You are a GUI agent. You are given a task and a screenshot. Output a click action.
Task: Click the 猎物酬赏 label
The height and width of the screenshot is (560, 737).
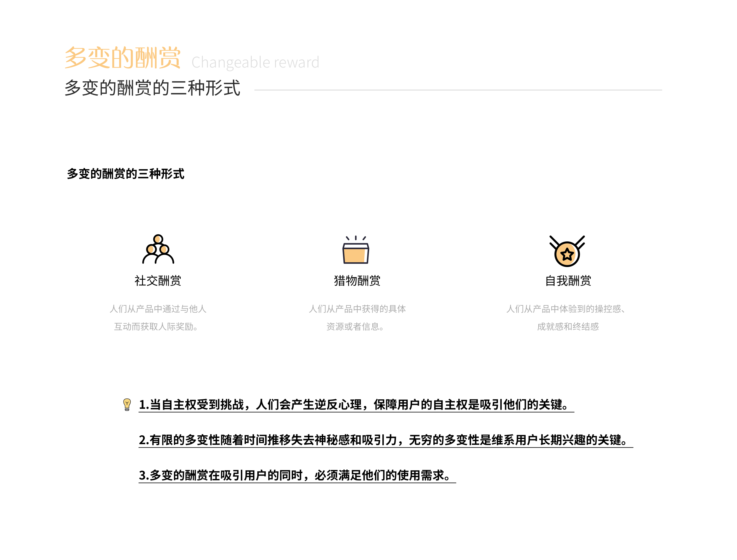357,281
